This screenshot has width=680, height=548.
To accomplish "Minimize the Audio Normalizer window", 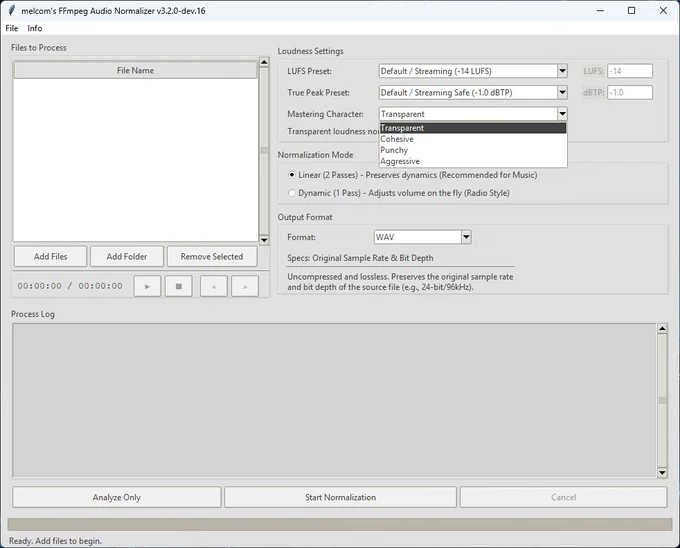I will [600, 10].
